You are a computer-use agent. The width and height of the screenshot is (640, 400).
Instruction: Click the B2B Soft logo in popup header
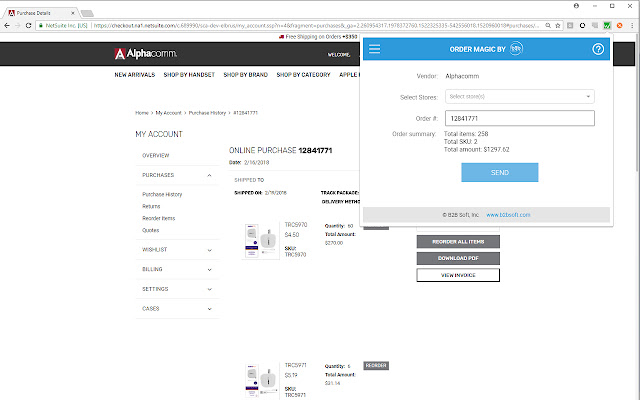click(516, 49)
